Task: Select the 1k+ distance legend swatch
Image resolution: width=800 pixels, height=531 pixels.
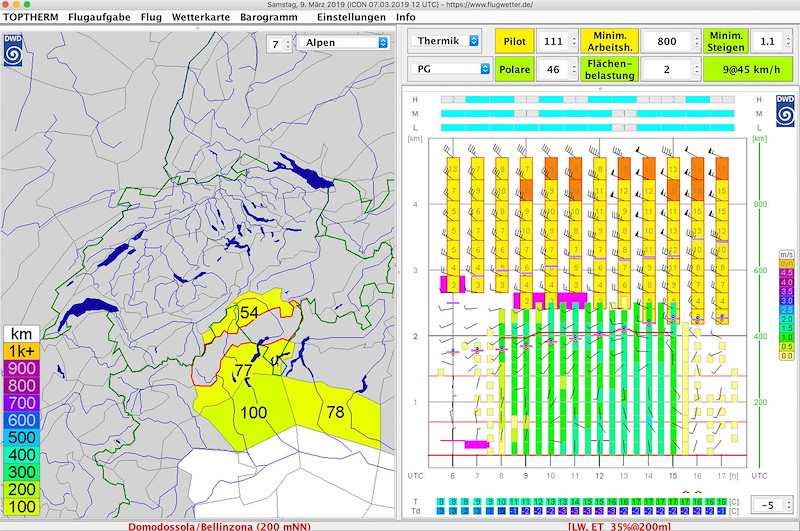Action: [x=21, y=351]
